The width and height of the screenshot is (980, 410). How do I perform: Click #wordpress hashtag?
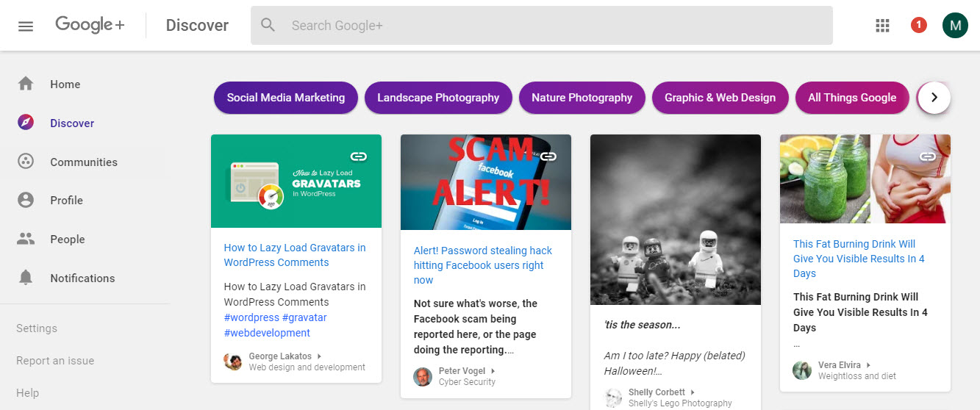(x=251, y=317)
